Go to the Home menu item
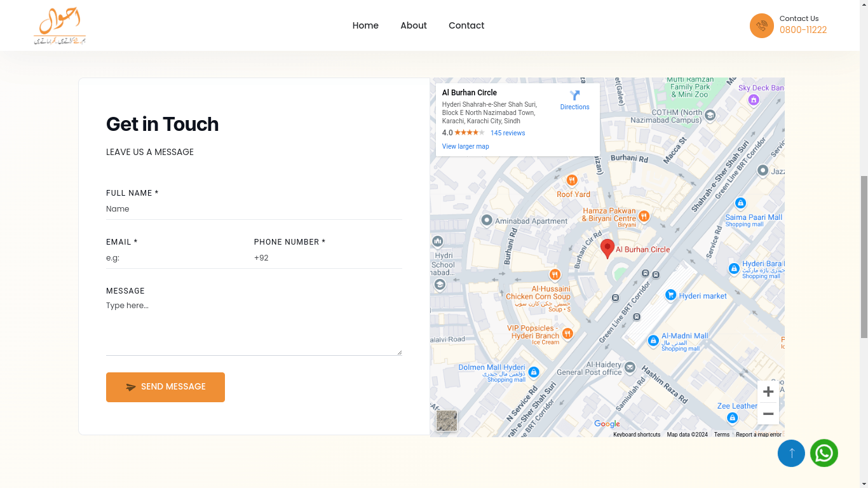Viewport: 868px width, 488px height. coord(365,25)
